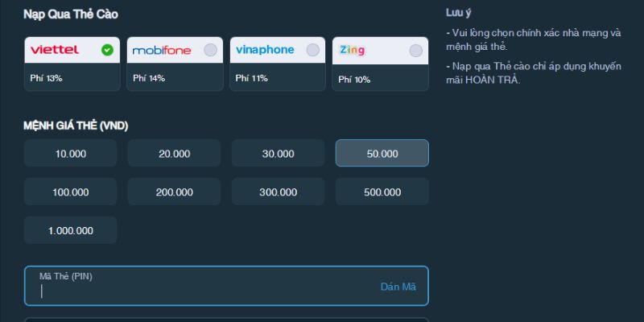Click the Viettel carrier logo
Viewport: 644px width, 322px height.
[x=55, y=50]
